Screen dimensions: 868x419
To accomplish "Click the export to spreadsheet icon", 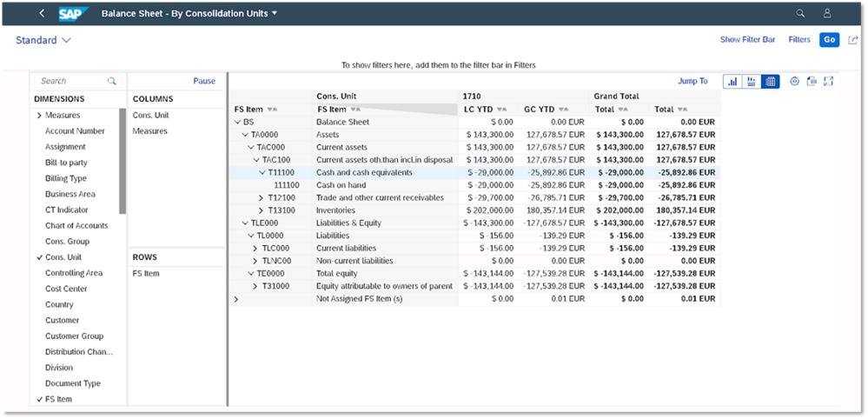I will pyautogui.click(x=812, y=82).
